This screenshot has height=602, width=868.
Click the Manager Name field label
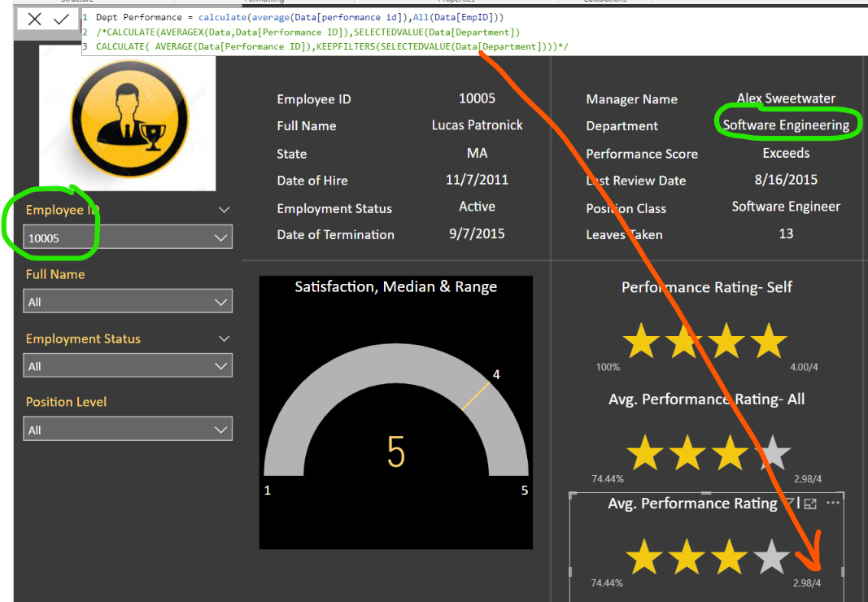tap(631, 99)
